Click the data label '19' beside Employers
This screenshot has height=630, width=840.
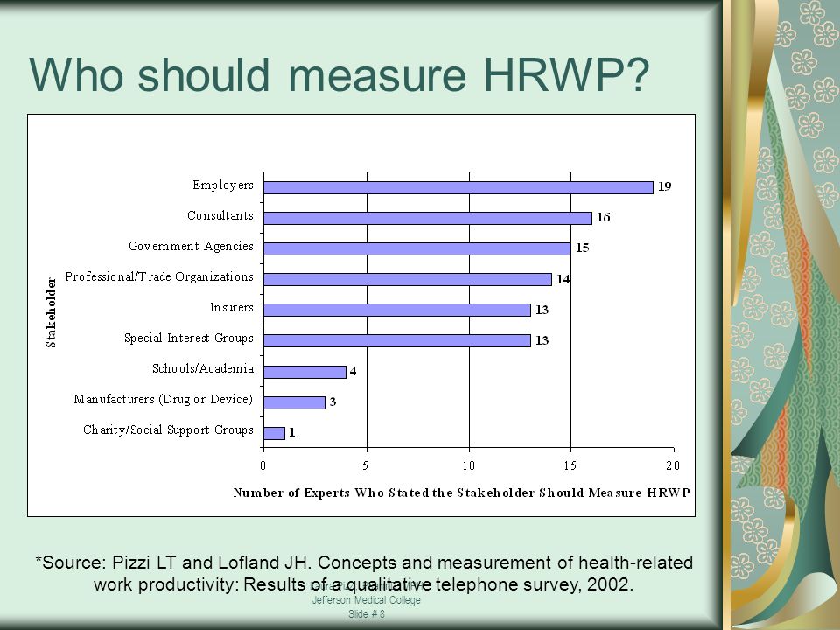pyautogui.click(x=665, y=186)
